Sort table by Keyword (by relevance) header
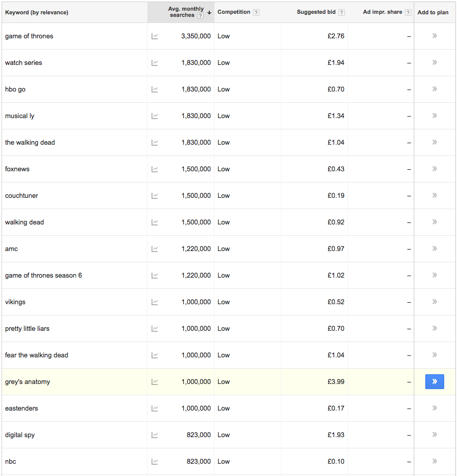Viewport: 457px width, 476px height. 36,12
